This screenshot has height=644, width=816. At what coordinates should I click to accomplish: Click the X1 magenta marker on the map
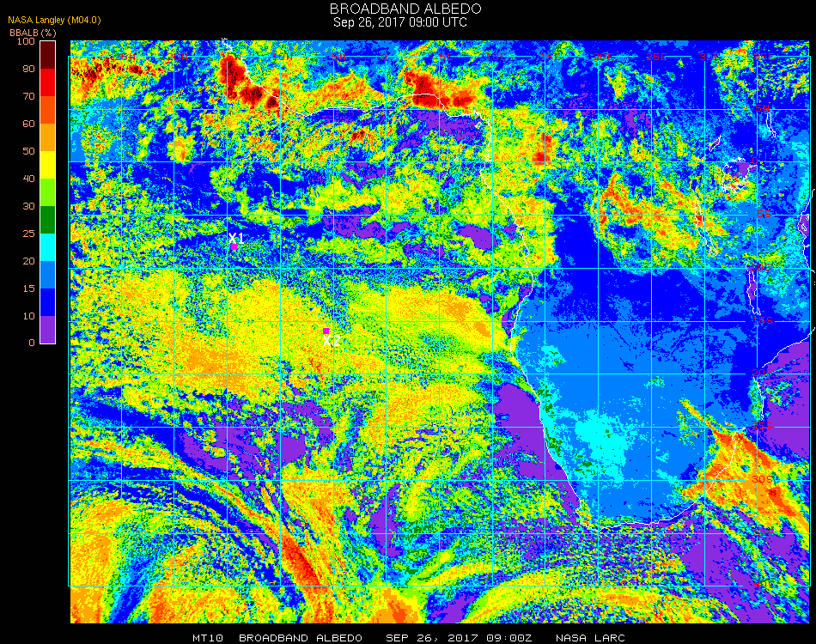[x=234, y=246]
